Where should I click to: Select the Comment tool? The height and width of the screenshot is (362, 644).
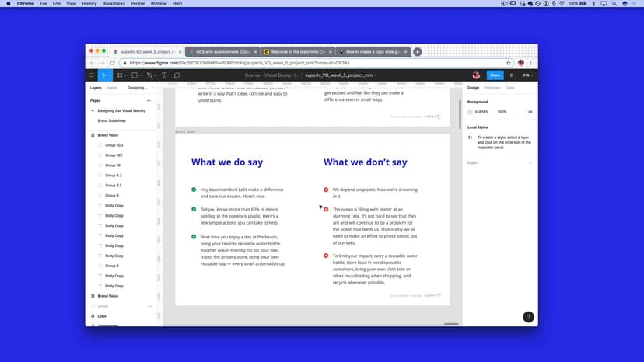(177, 75)
